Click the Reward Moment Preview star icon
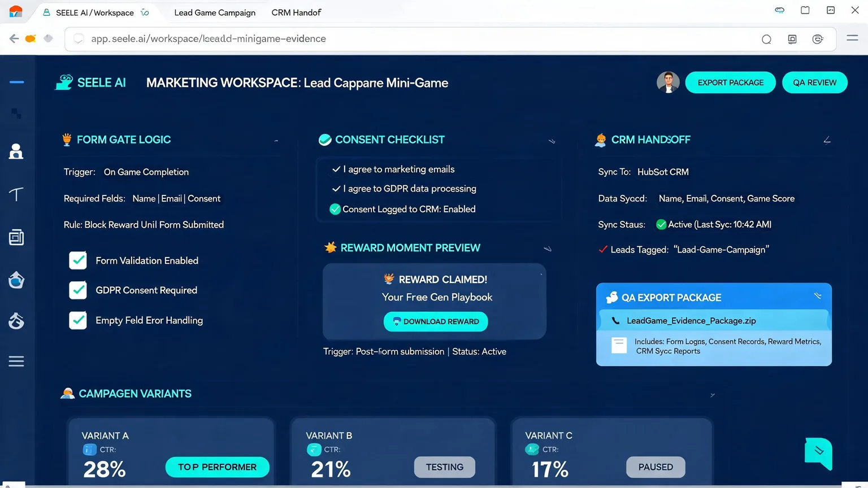This screenshot has width=868, height=488. click(x=331, y=247)
